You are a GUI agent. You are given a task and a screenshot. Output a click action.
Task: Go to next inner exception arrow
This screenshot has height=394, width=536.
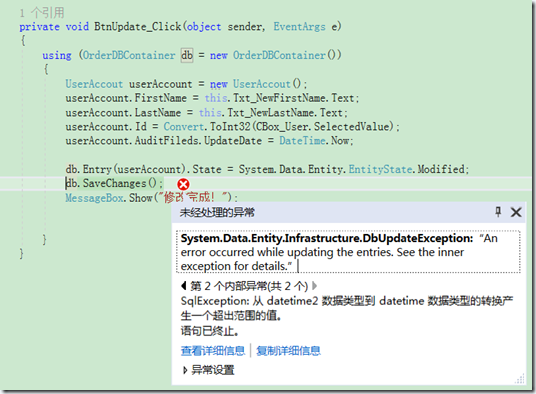(x=314, y=285)
